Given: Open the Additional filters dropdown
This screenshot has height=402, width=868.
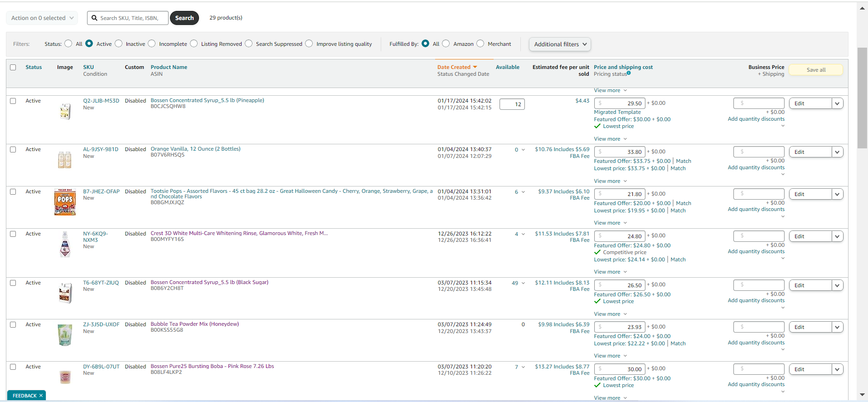Looking at the screenshot, I should coord(560,44).
